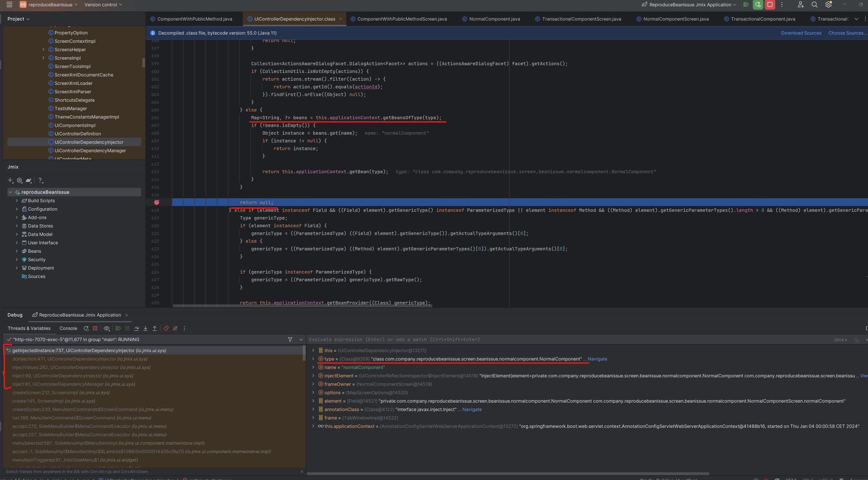Select the createScreen:212 ScreensImpl stack frame
The image size is (868, 480).
click(x=154, y=393)
